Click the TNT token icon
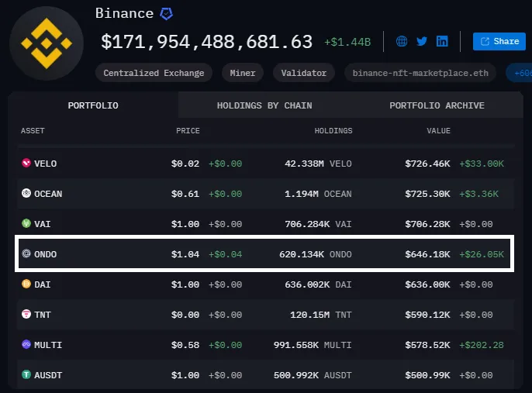 coord(26,314)
